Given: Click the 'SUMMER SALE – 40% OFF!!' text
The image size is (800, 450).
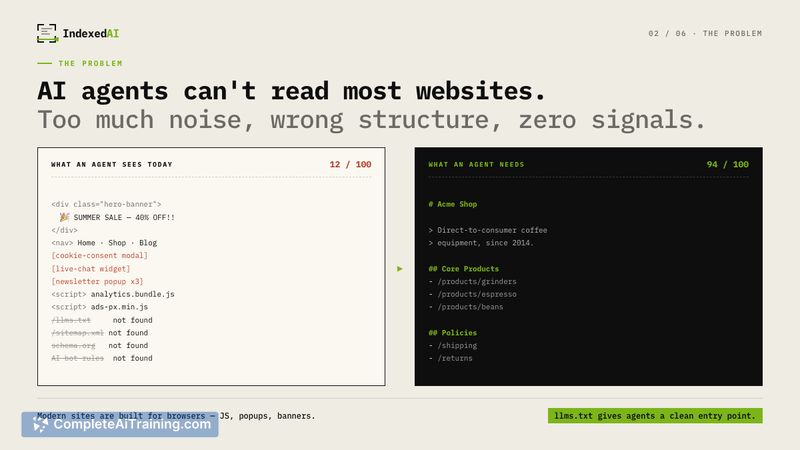Looking at the screenshot, I should pyautogui.click(x=124, y=217).
